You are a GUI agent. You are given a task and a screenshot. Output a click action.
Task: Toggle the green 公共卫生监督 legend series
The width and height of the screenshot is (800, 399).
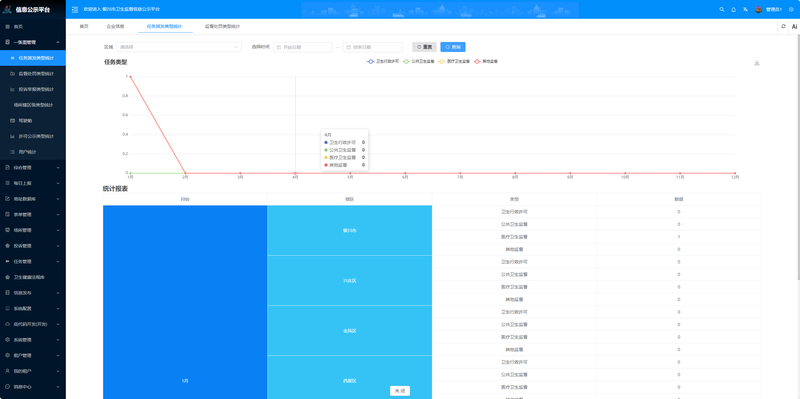(x=419, y=61)
